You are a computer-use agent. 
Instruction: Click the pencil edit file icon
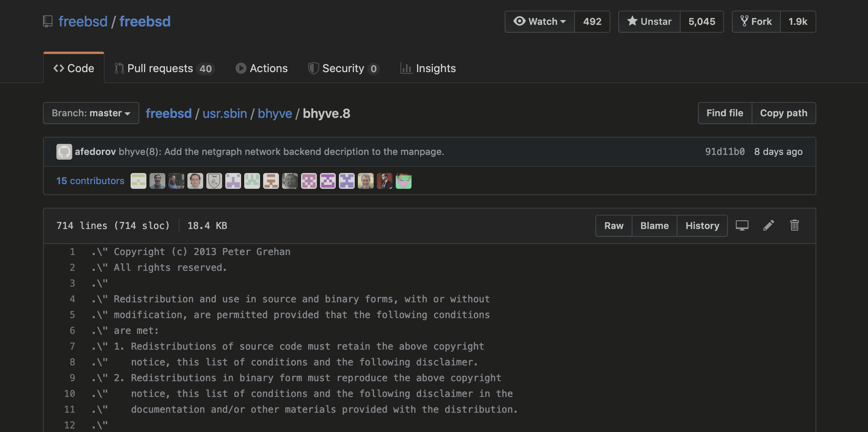[x=768, y=225]
